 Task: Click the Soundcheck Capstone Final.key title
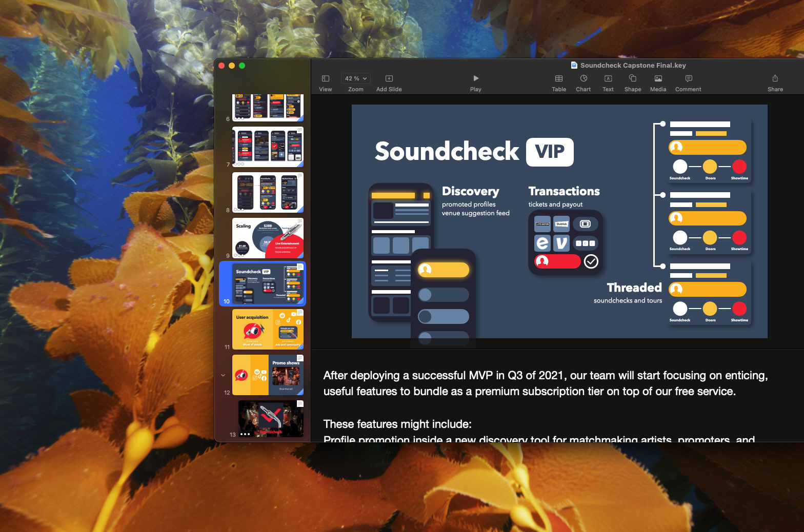click(633, 65)
